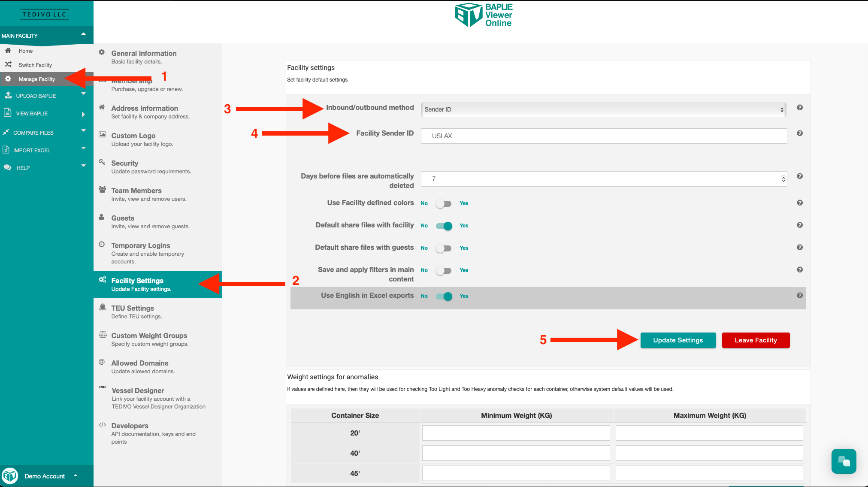Turn on Default share files with guests
This screenshot has width=868, height=487.
click(x=444, y=248)
